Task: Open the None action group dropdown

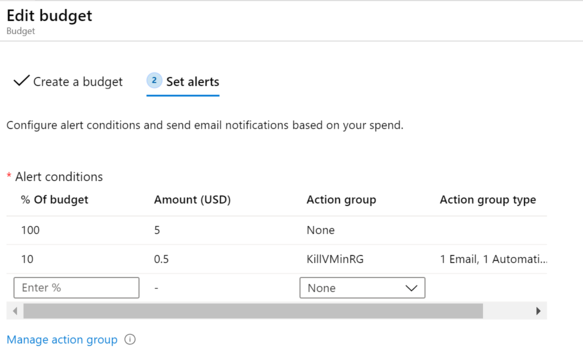Action: [362, 288]
